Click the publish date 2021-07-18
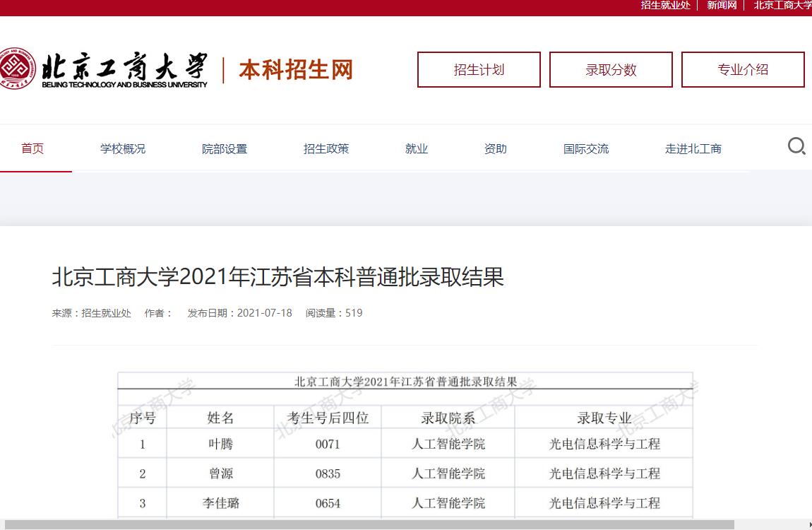This screenshot has height=530, width=812. [x=265, y=313]
